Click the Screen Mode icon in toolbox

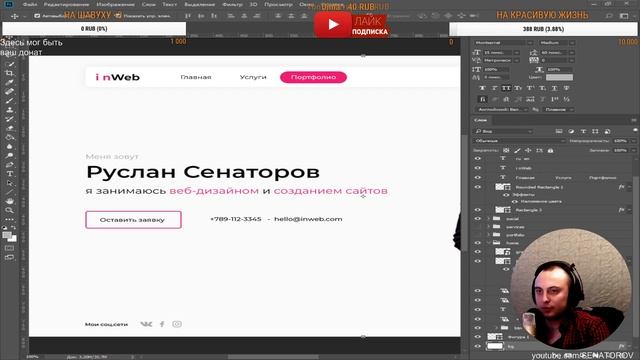(x=9, y=258)
